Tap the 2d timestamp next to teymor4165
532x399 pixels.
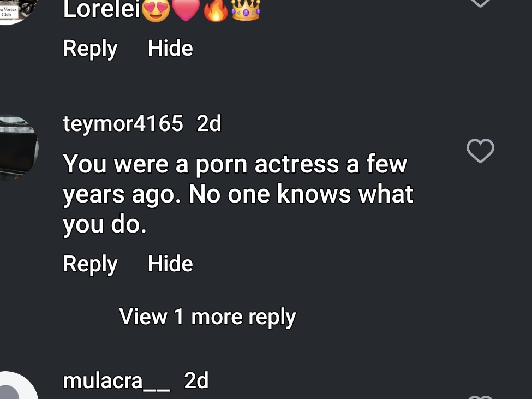point(209,123)
